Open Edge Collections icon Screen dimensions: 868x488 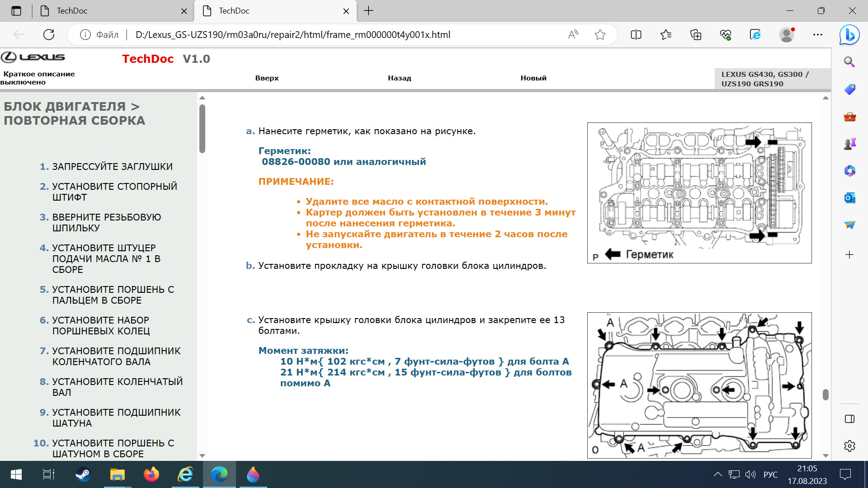[696, 35]
